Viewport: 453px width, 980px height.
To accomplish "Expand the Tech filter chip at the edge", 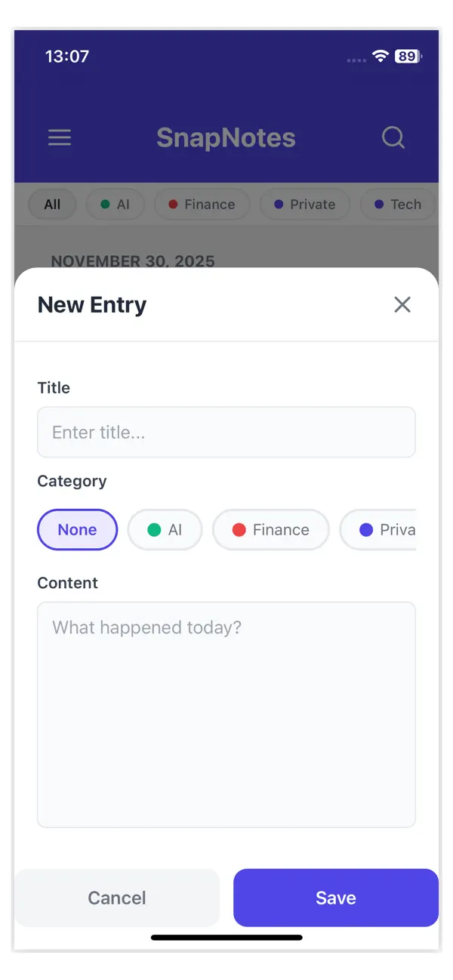I will [x=397, y=204].
